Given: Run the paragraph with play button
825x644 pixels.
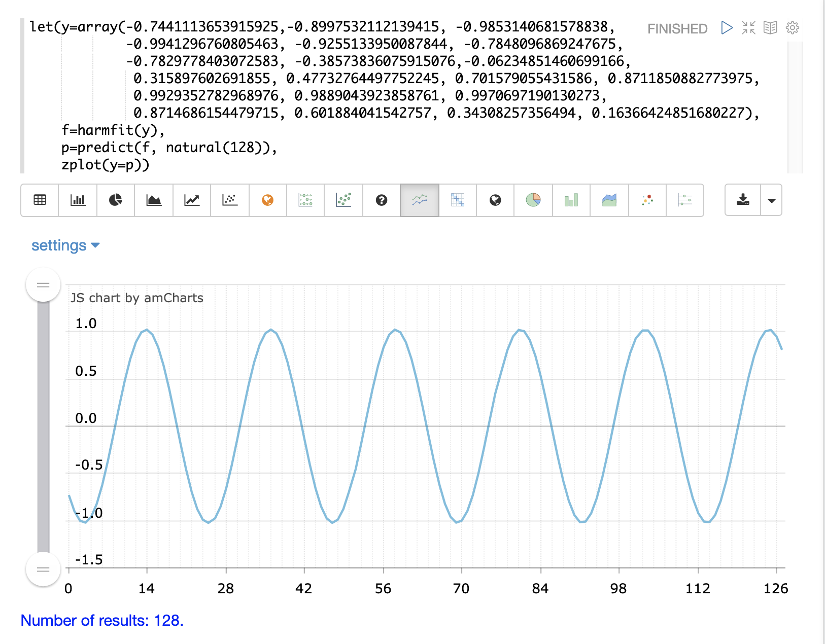Looking at the screenshot, I should point(727,28).
